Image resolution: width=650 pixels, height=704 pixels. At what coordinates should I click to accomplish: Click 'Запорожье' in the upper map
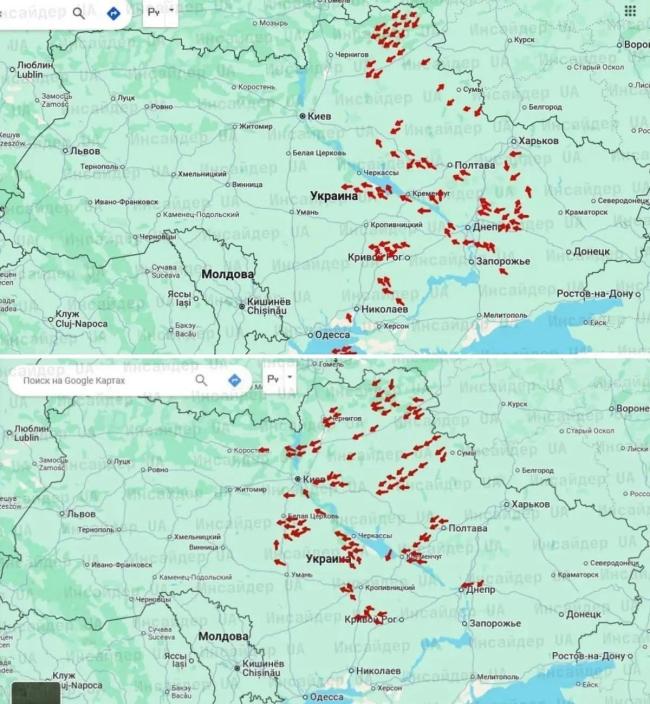pyautogui.click(x=503, y=261)
